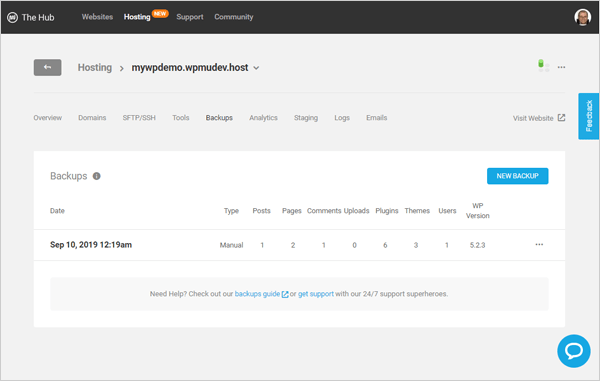Image resolution: width=600 pixels, height=381 pixels.
Task: Click the Plugins column header
Action: (x=386, y=211)
